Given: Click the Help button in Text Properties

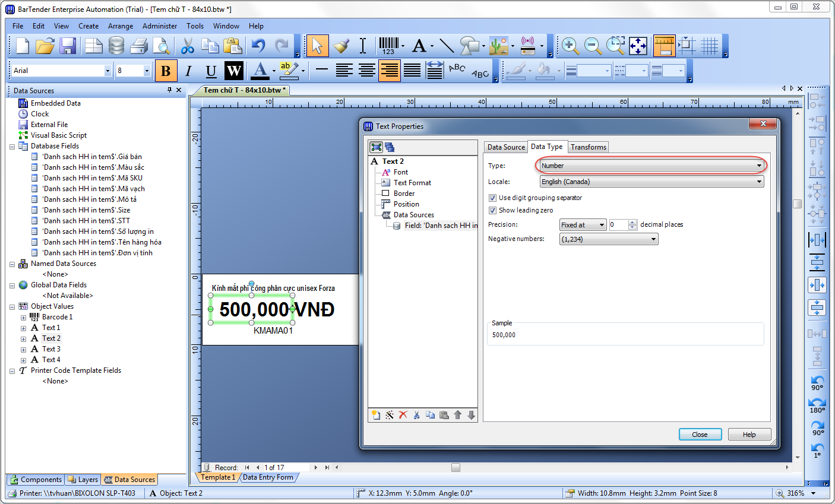Looking at the screenshot, I should click(x=749, y=435).
